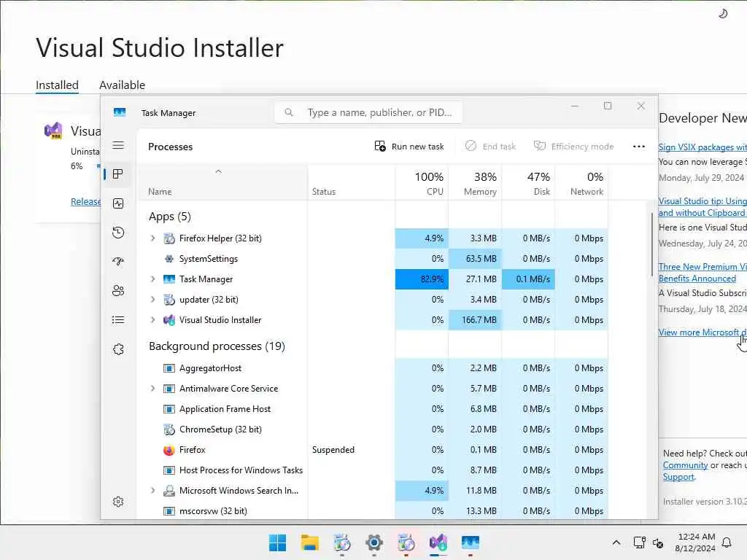Expand Antimalware Core Service group

tap(152, 389)
